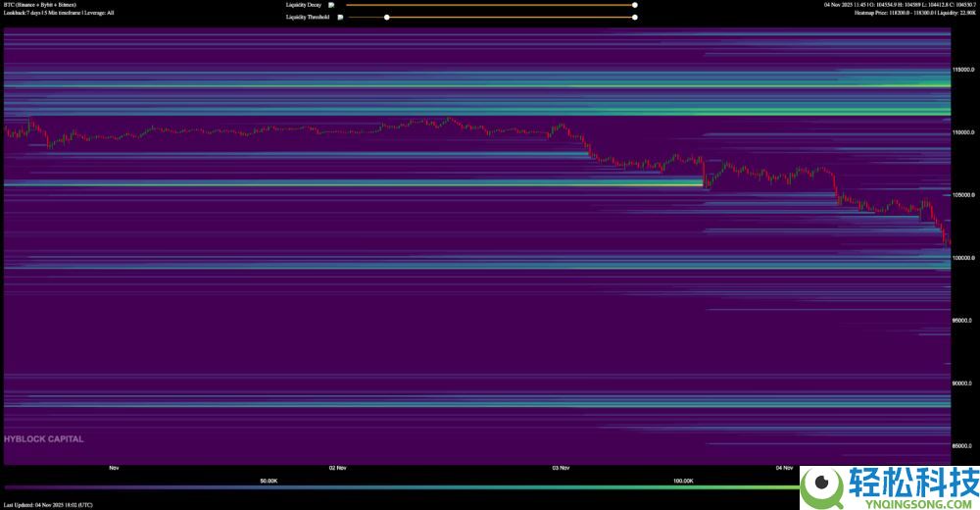Click the left handle of Liquidity Threshold slider
The height and width of the screenshot is (510, 980).
pyautogui.click(x=387, y=17)
